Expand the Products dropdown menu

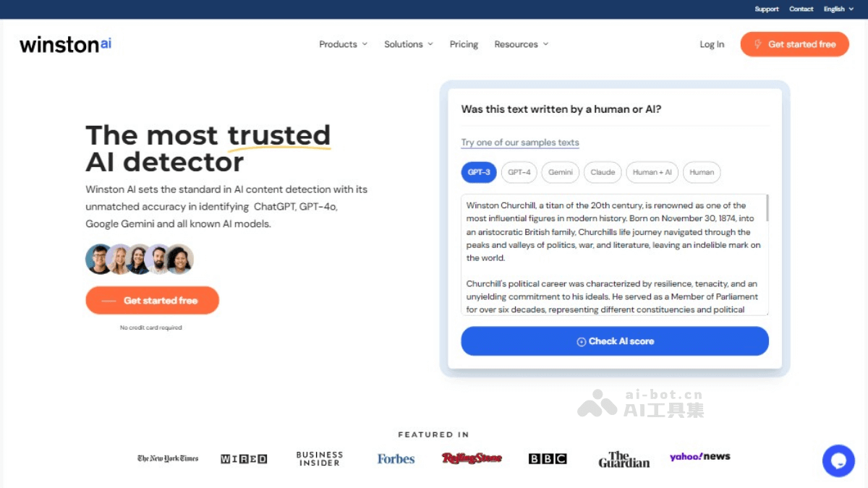pyautogui.click(x=343, y=44)
